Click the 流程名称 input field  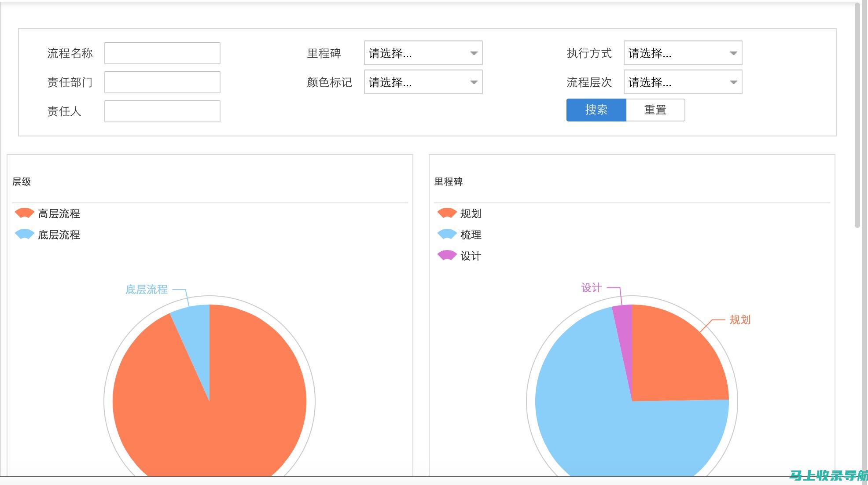[162, 53]
